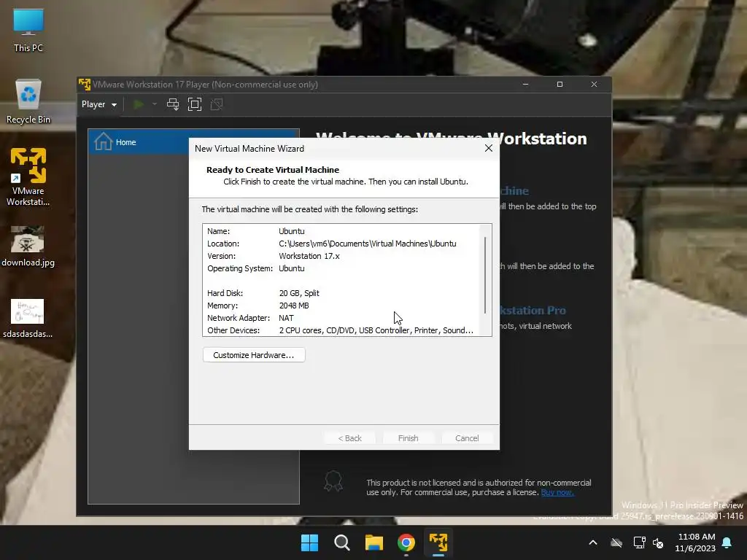The height and width of the screenshot is (560, 747).
Task: Open the Player dropdown menu
Action: (99, 104)
